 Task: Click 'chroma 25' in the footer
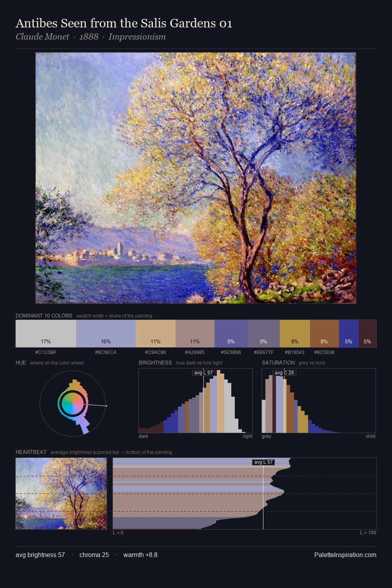pos(94,555)
